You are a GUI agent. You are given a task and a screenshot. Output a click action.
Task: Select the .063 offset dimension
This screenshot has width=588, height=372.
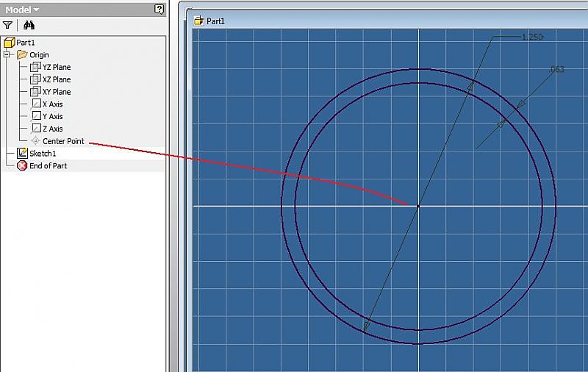pyautogui.click(x=556, y=69)
